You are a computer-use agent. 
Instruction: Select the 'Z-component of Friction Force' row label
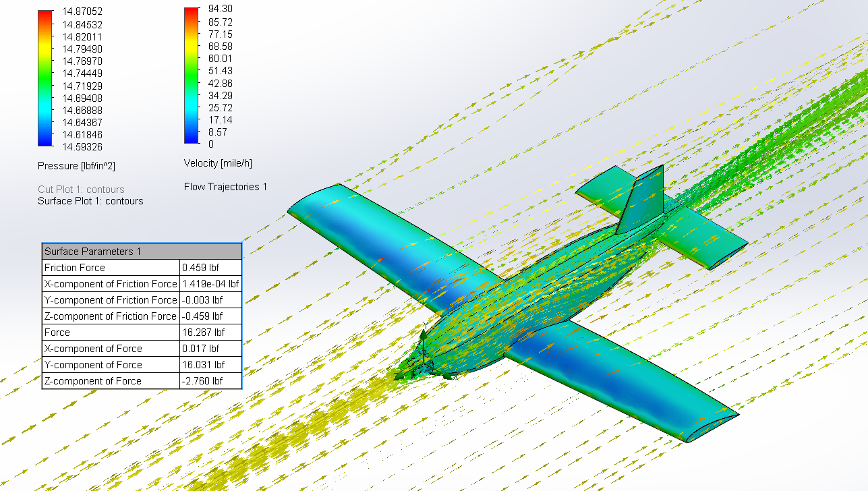point(110,316)
